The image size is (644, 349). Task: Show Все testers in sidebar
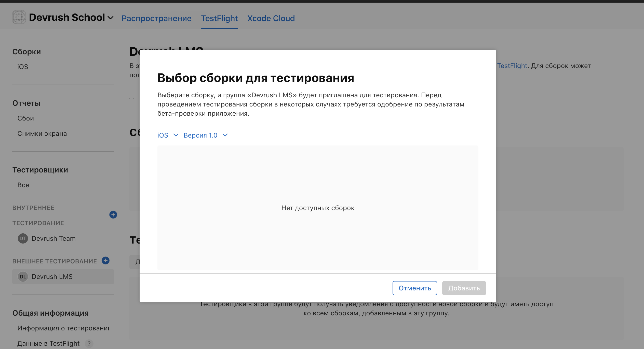click(23, 185)
